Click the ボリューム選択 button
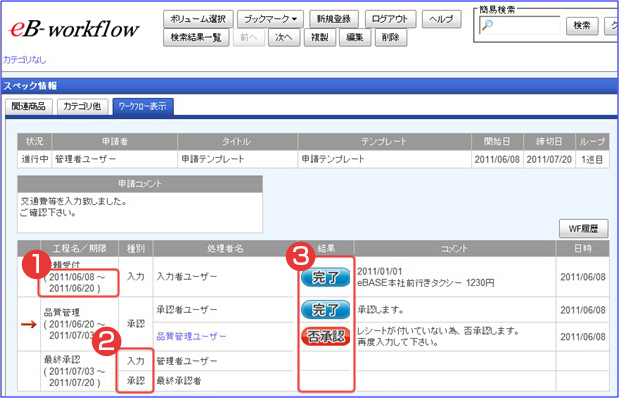This screenshot has width=619, height=398. click(x=198, y=19)
